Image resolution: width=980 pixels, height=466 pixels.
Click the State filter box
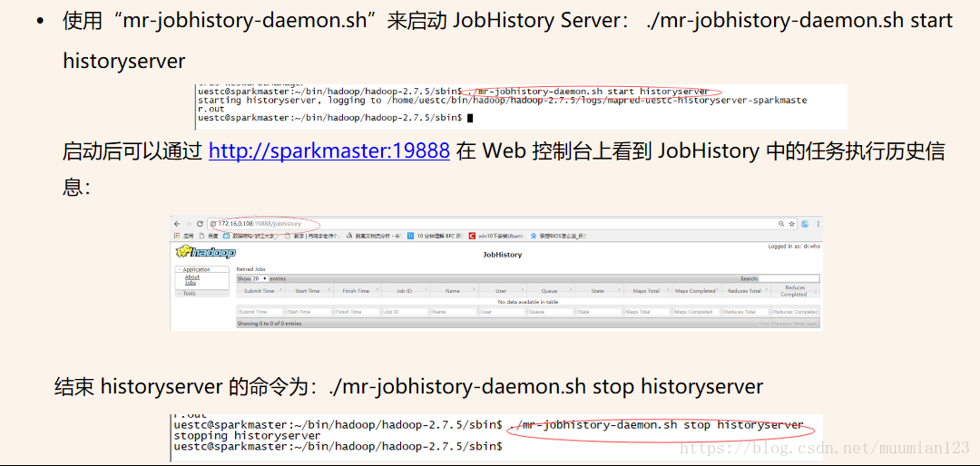pos(600,312)
